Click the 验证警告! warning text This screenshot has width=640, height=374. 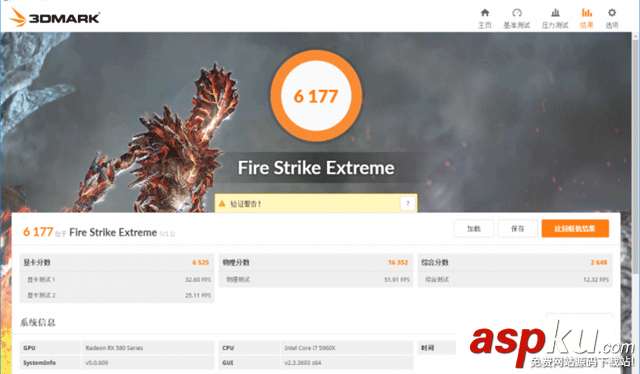click(x=246, y=204)
